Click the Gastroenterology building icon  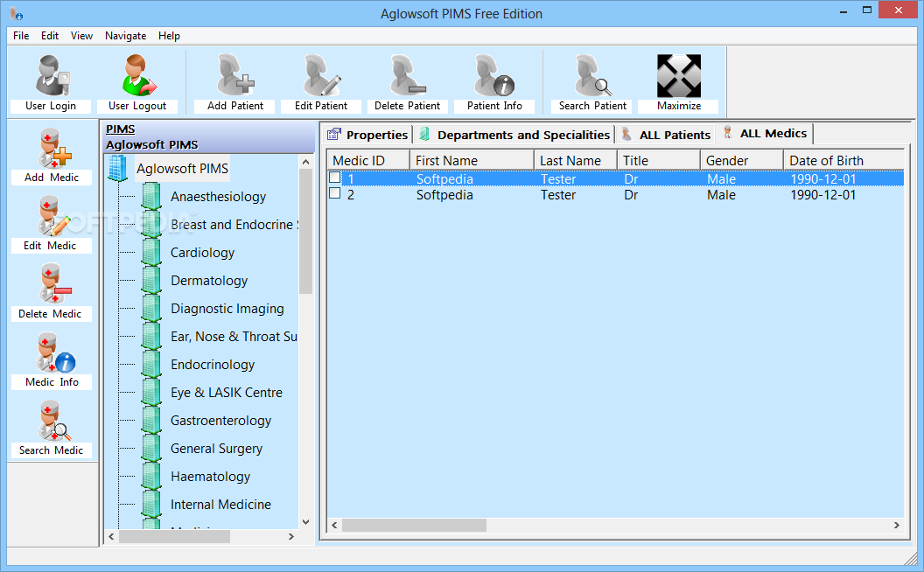coord(151,420)
